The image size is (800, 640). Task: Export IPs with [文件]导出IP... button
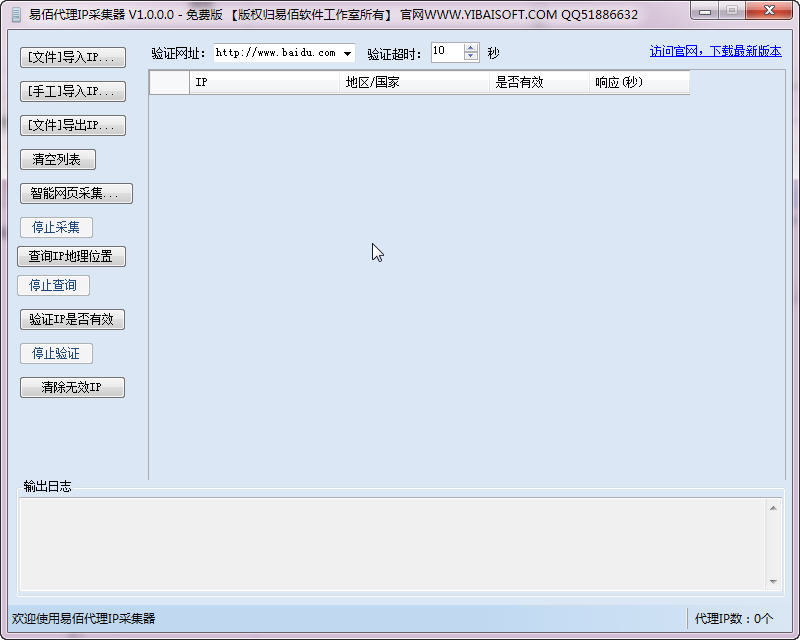(x=72, y=125)
